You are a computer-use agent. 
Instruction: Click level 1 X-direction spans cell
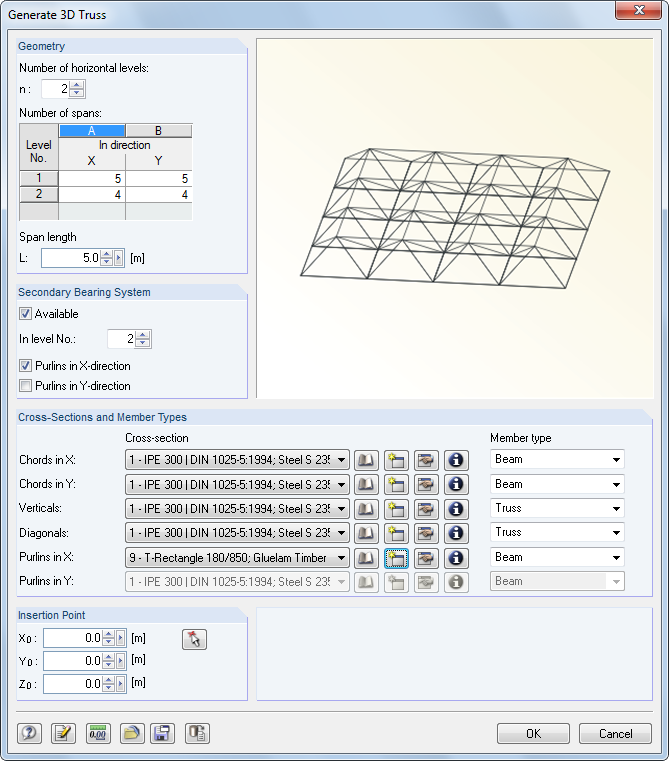tap(92, 179)
